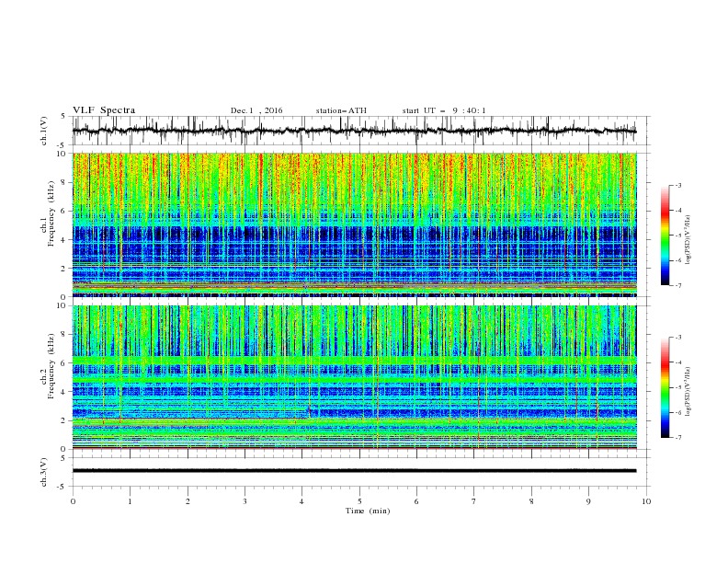Click the 'station=ATH' header text
Screen dimensions: 728x563
coord(341,110)
